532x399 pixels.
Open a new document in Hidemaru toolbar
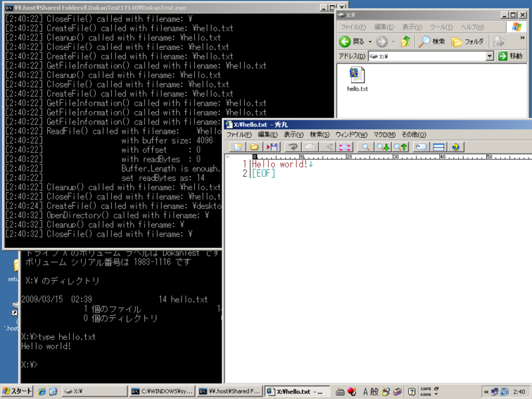[237, 147]
